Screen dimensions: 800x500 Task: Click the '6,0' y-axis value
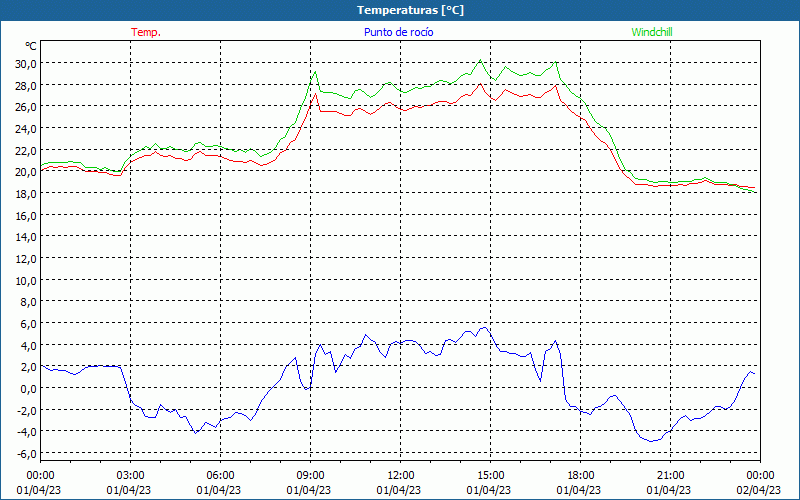pyautogui.click(x=28, y=324)
